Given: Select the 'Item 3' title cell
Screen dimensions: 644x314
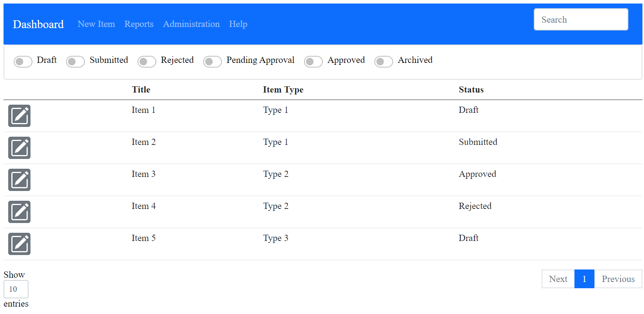Looking at the screenshot, I should [143, 174].
